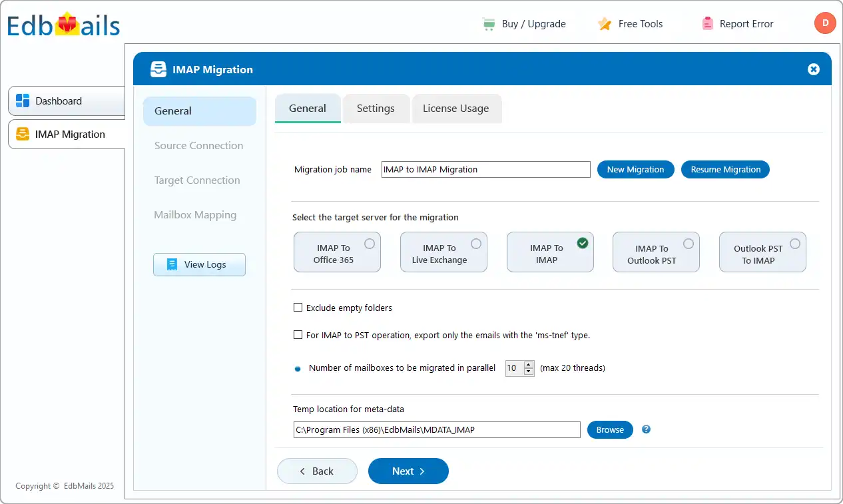Click the IMAP Migration title bar icon
This screenshot has height=504, width=843.
158,69
